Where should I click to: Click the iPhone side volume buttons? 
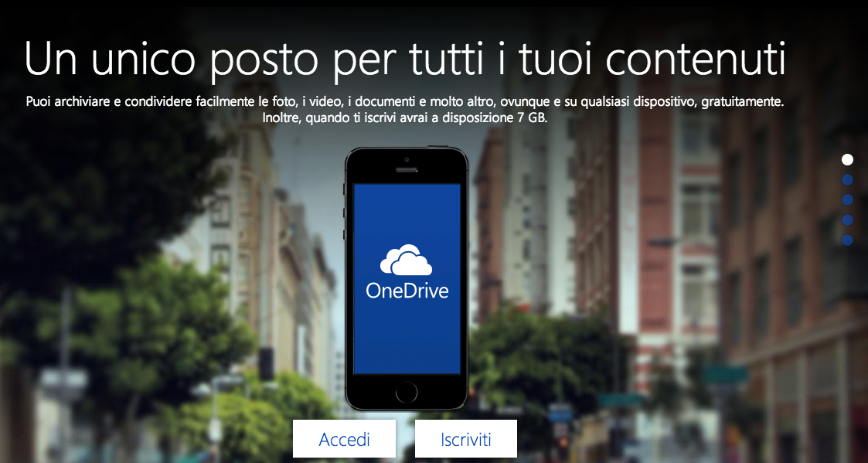(344, 223)
